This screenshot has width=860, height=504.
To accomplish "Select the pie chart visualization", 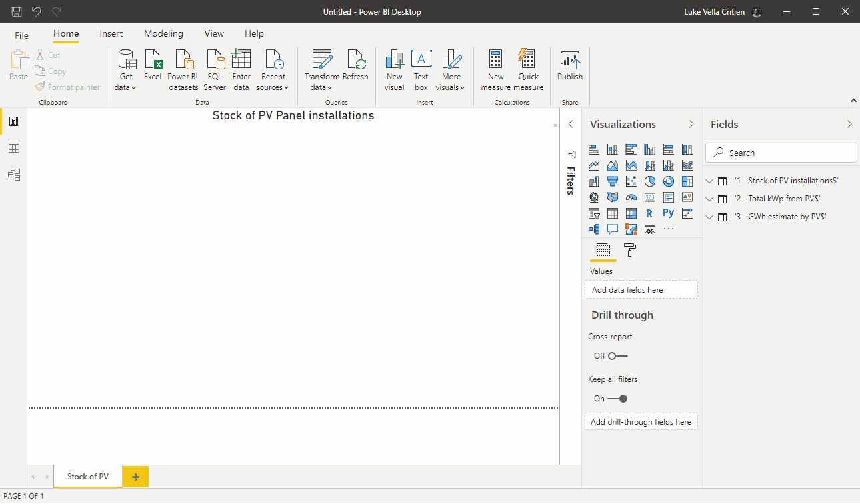I will point(650,181).
